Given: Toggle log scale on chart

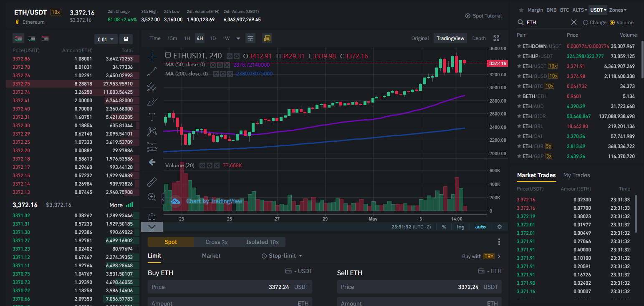Looking at the screenshot, I should pos(460,227).
